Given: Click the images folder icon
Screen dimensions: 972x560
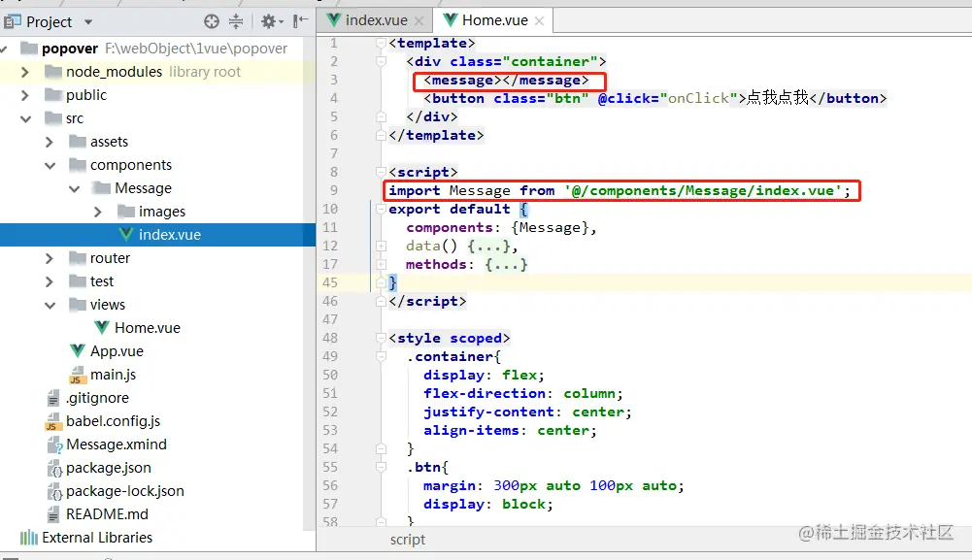Looking at the screenshot, I should coord(126,212).
